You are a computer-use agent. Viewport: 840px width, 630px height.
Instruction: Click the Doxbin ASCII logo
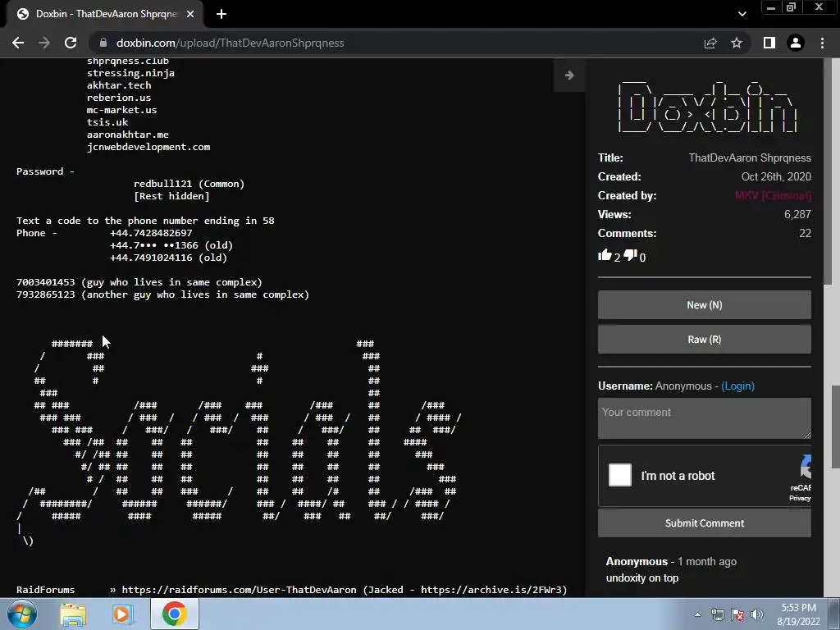point(707,106)
